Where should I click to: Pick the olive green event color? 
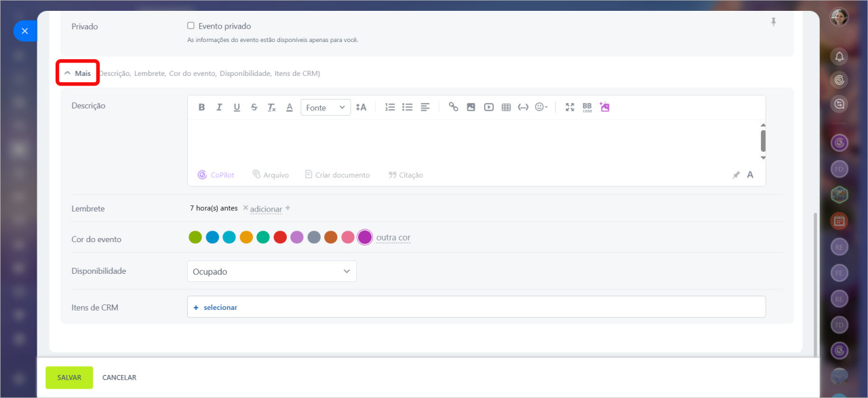195,237
